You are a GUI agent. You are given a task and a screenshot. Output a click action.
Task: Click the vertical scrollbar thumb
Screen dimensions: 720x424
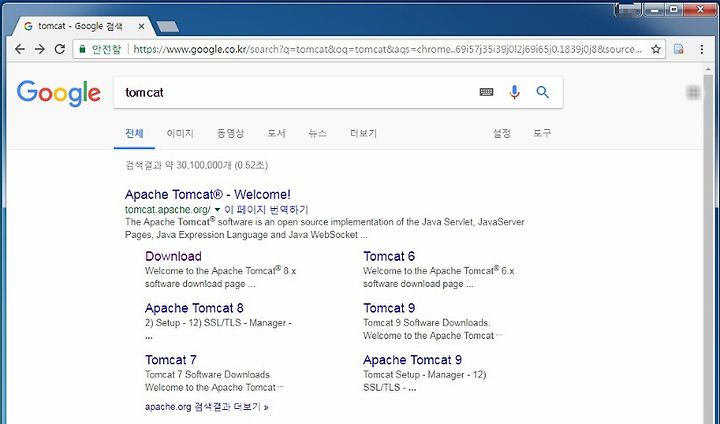[708, 248]
